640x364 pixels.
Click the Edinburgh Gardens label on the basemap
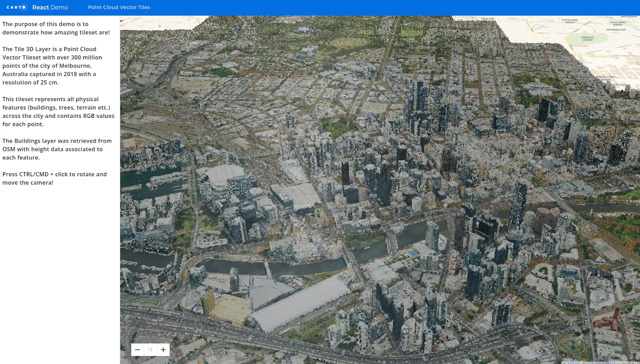coord(588,39)
